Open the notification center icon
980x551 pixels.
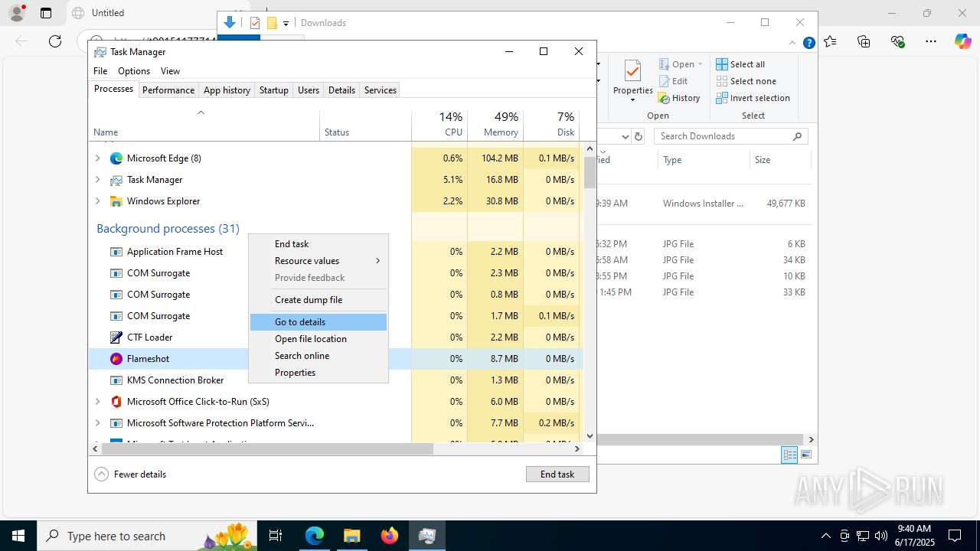[955, 536]
